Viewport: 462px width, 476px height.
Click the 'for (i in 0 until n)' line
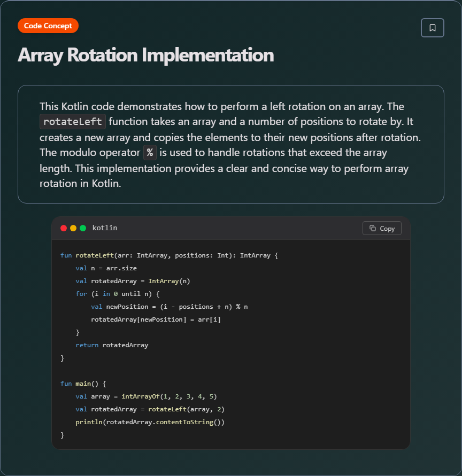click(x=117, y=294)
